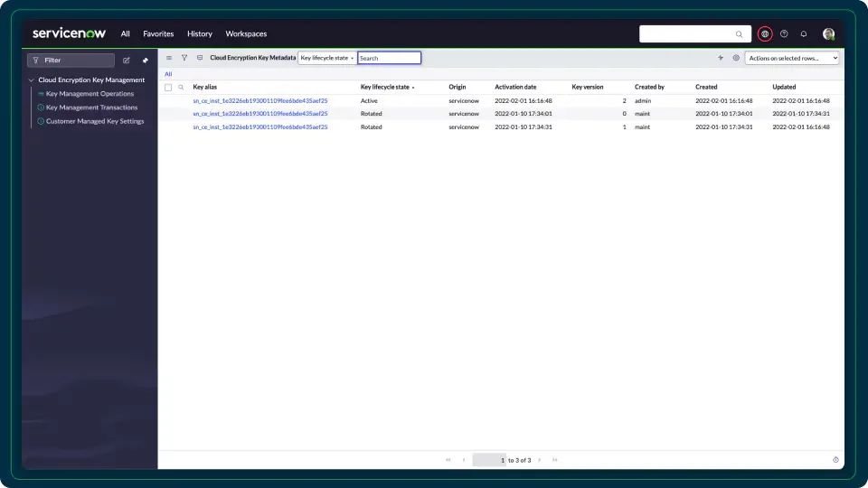This screenshot has height=488, width=868.
Task: Open Customer Managed Key Settings module
Action: point(95,121)
